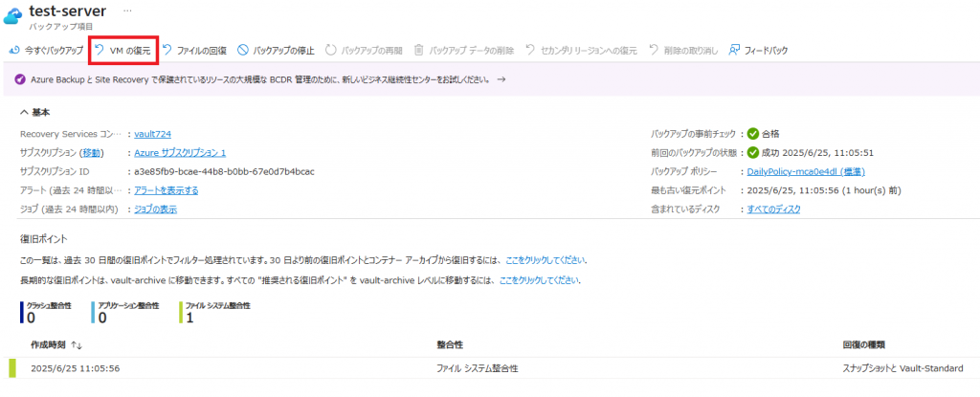This screenshot has width=980, height=397.
Task: Click the 復旧ポイント section heading
Action: (43, 239)
